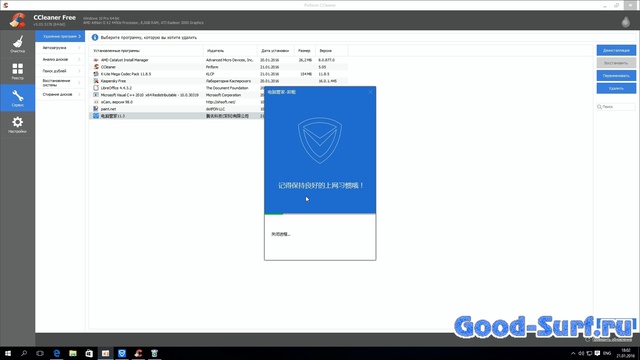Click AMD Catalyst Install Manager row icon
Screen dimensions: 640x360
[96, 60]
